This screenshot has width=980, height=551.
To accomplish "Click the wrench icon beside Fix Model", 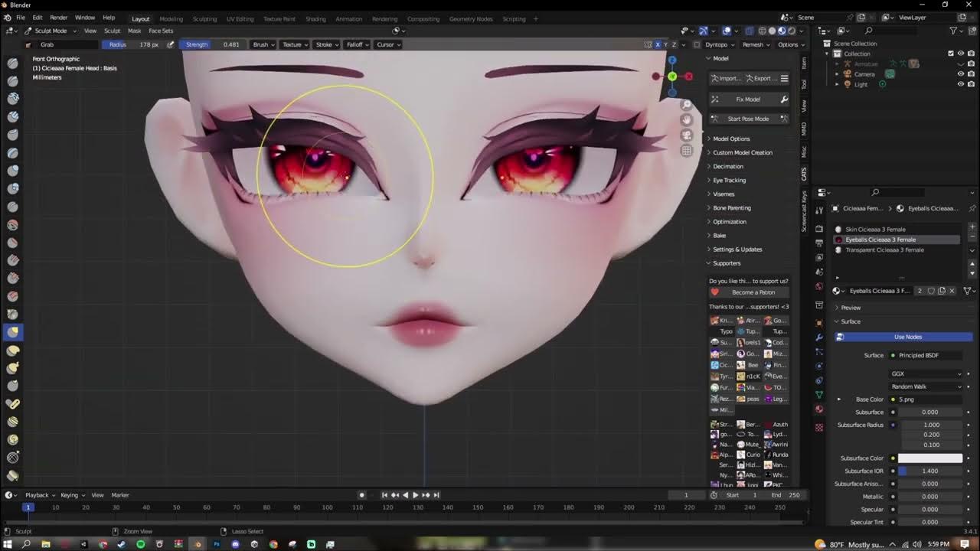I will coord(784,99).
